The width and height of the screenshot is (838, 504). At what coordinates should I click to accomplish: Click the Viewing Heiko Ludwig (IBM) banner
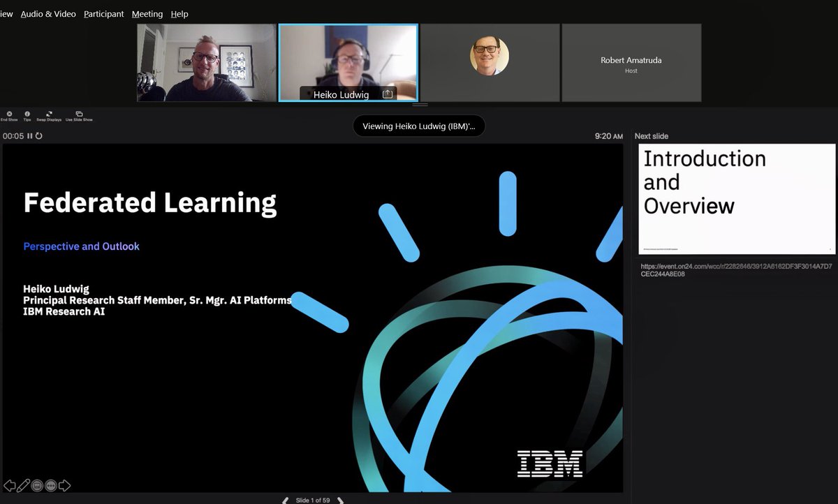tap(419, 126)
